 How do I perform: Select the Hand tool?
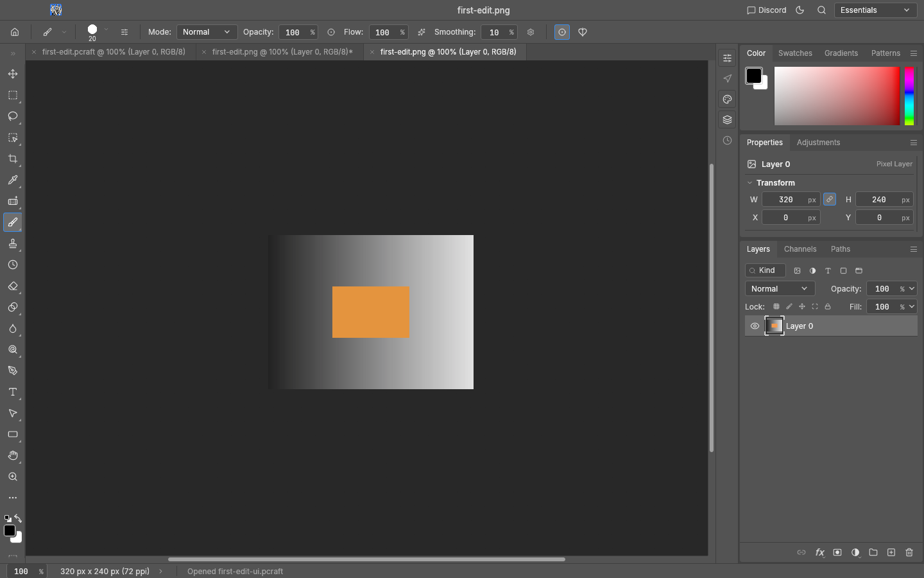click(x=13, y=455)
